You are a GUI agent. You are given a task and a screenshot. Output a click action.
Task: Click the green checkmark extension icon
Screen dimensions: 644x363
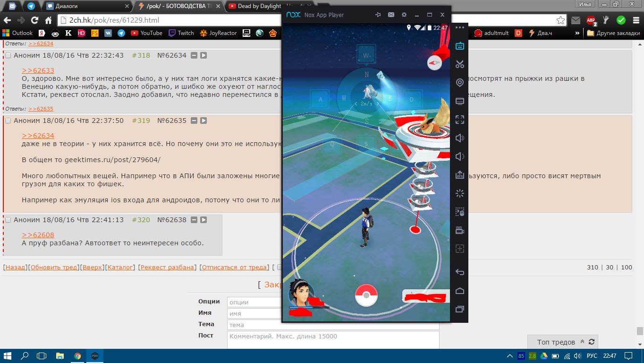[621, 20]
